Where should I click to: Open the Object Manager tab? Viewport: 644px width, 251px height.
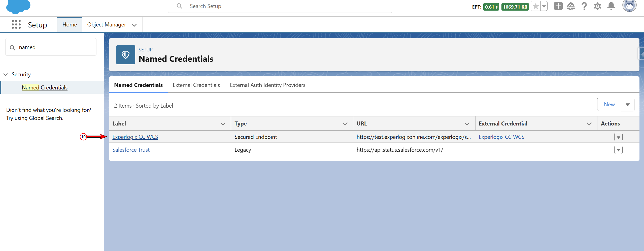[107, 24]
